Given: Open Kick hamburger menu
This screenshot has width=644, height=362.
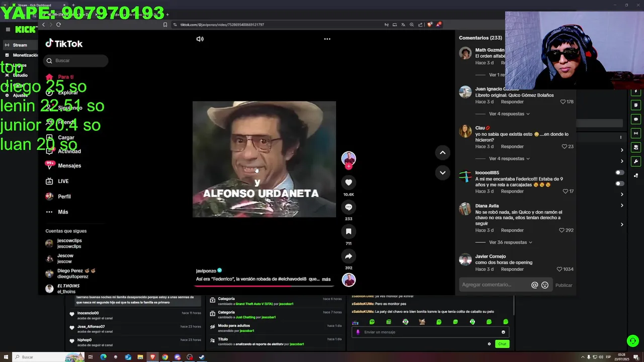Looking at the screenshot, I should (8, 30).
